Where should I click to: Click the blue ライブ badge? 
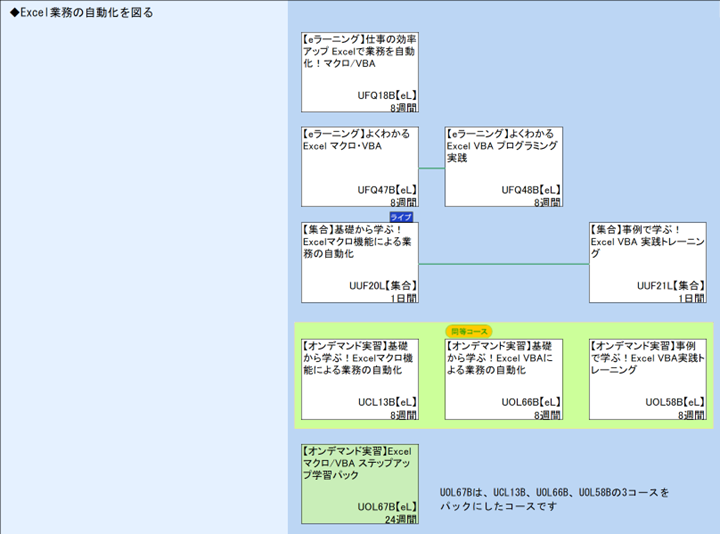click(401, 217)
